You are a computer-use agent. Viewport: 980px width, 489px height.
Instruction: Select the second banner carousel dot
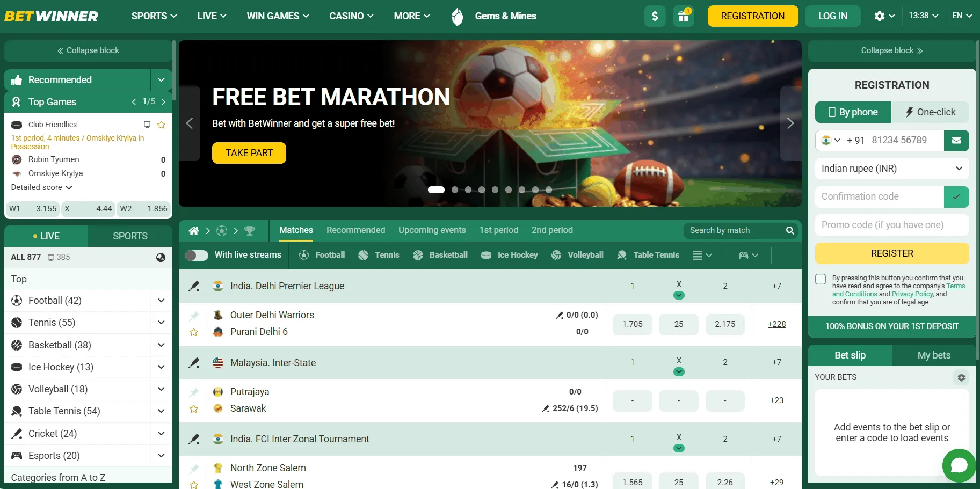pyautogui.click(x=454, y=189)
